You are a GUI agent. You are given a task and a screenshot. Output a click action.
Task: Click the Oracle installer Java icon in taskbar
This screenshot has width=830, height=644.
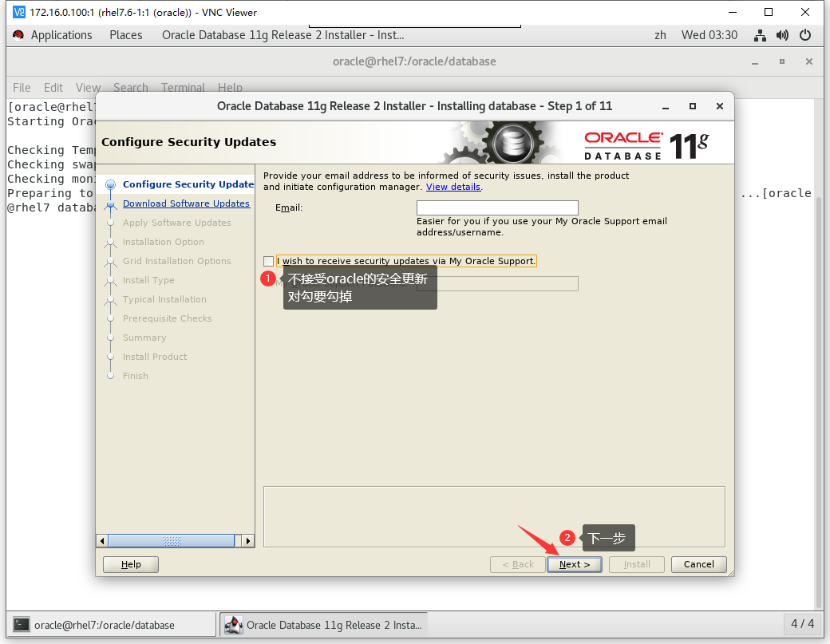click(x=233, y=624)
